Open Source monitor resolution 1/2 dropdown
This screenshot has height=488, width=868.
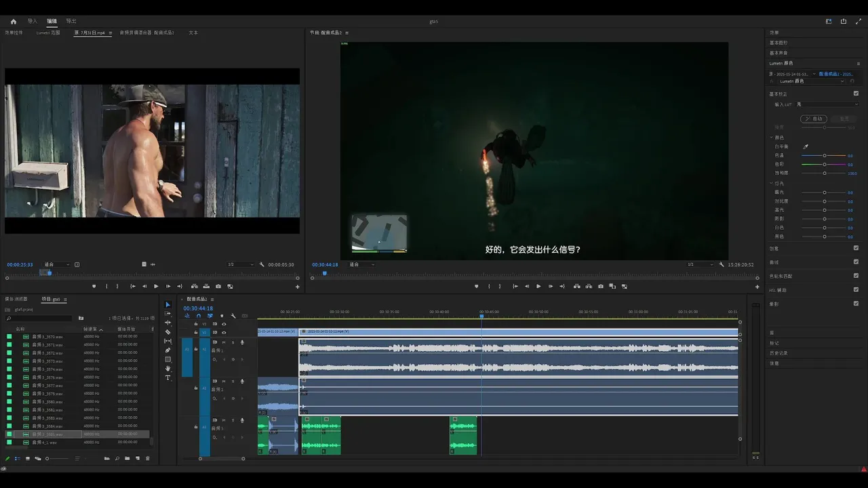pyautogui.click(x=240, y=264)
